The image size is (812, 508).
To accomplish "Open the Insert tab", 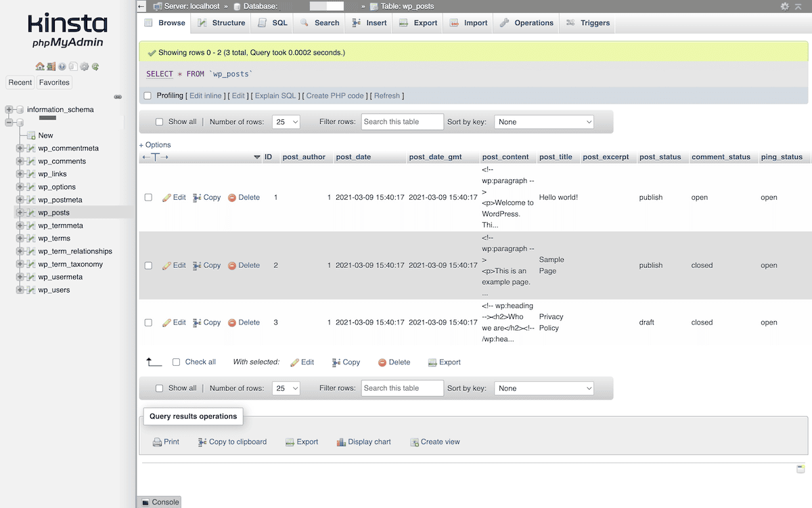I will click(x=369, y=22).
